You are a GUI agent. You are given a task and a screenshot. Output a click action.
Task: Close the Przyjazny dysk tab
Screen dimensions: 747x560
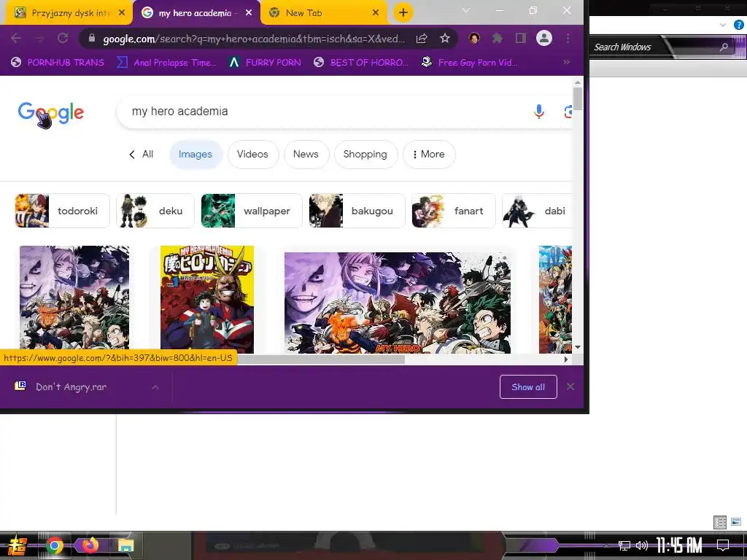point(122,13)
